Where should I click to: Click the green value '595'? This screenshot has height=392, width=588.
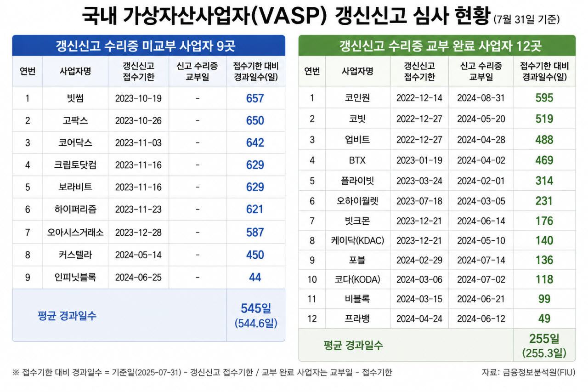pos(544,98)
